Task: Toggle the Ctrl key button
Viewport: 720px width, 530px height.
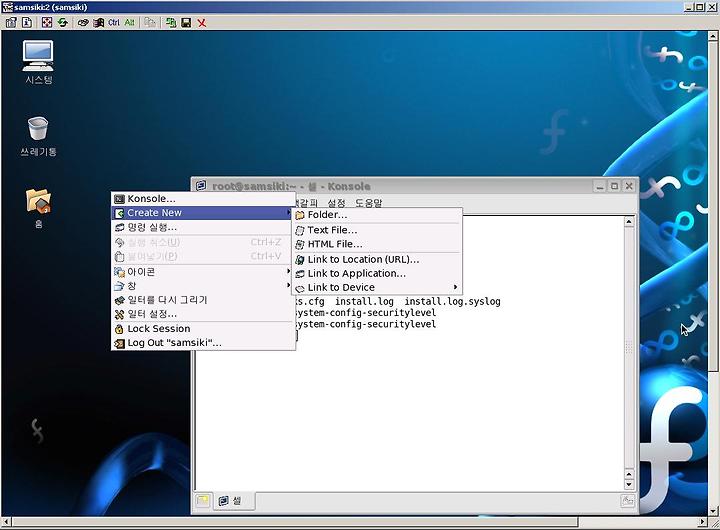Action: pyautogui.click(x=114, y=22)
